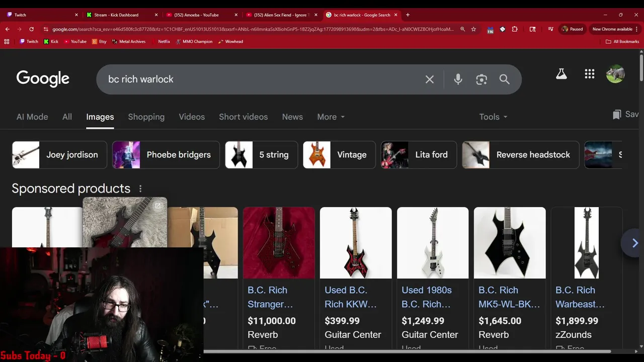Image resolution: width=644 pixels, height=362 pixels.
Task: Expand the More search filters dropdown
Action: (x=331, y=117)
